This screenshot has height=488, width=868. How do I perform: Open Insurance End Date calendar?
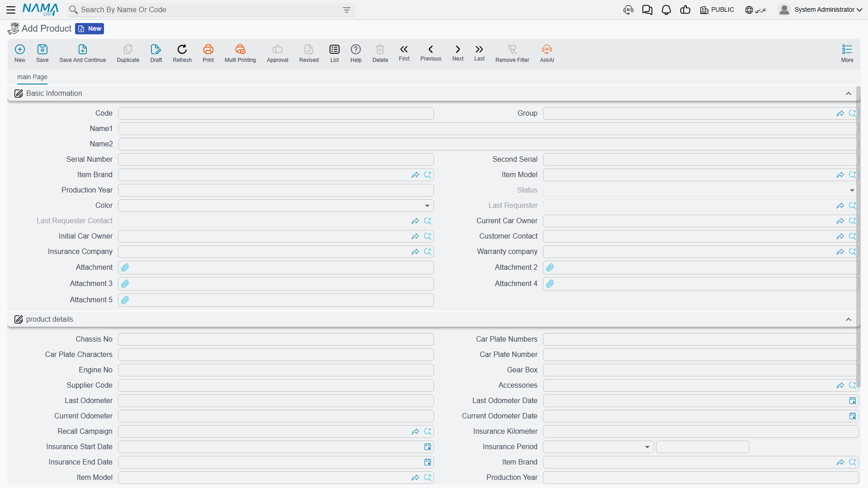coord(428,462)
